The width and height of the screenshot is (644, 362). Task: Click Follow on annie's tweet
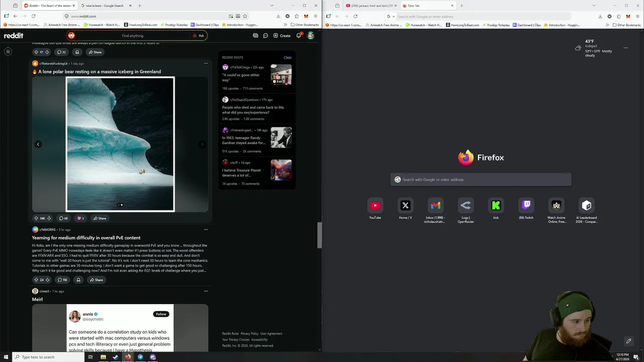coord(161,314)
